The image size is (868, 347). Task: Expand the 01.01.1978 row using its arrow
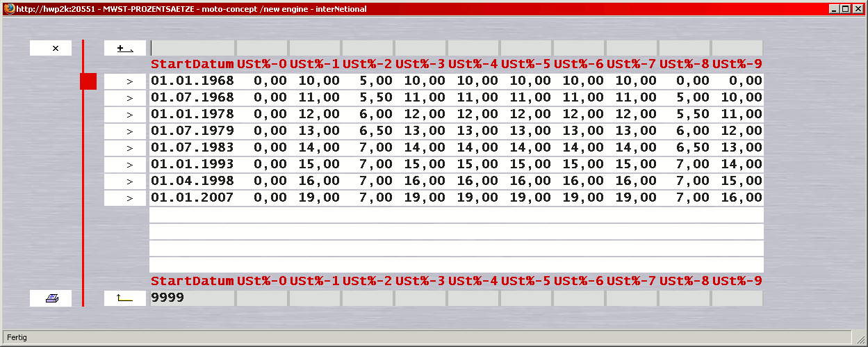click(x=125, y=115)
